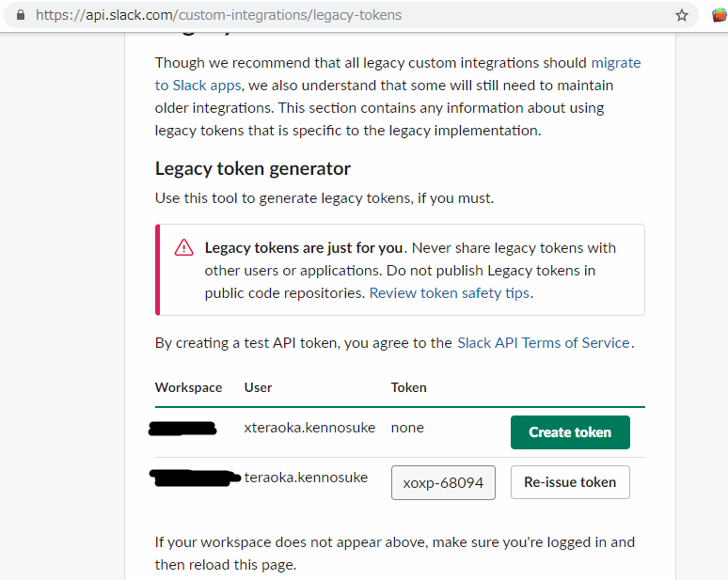Select the user name 'xteraoka.kennosuke'
The height and width of the screenshot is (580, 728).
(309, 428)
